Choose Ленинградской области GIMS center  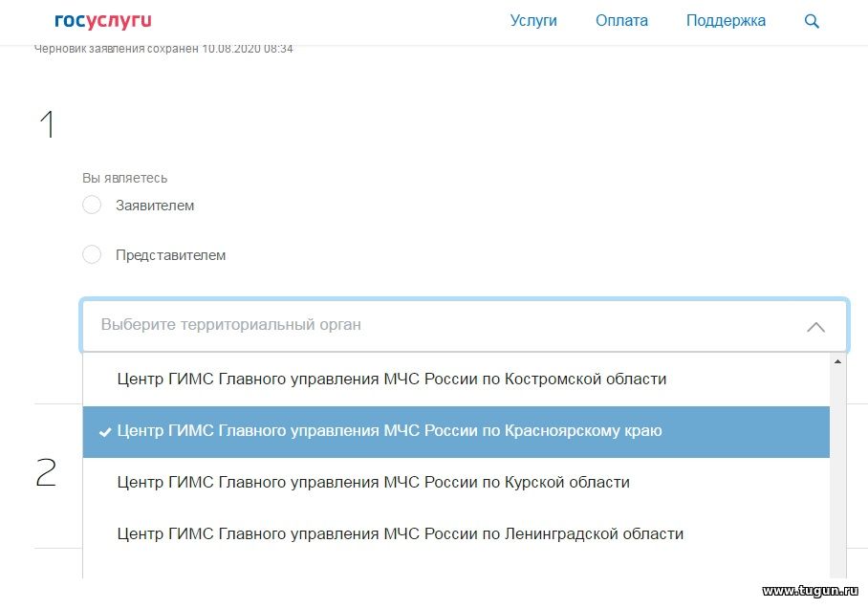point(456,533)
